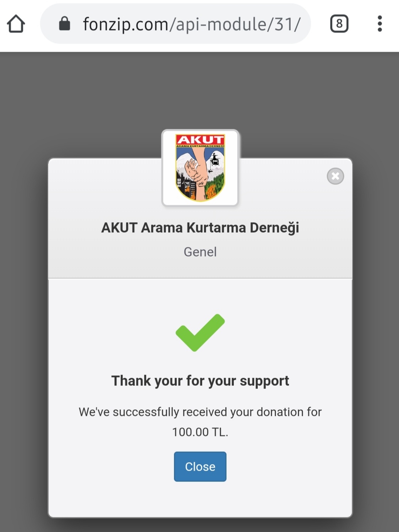The width and height of the screenshot is (399, 532).
Task: Select the fonzip.com address bar
Action: tap(176, 24)
